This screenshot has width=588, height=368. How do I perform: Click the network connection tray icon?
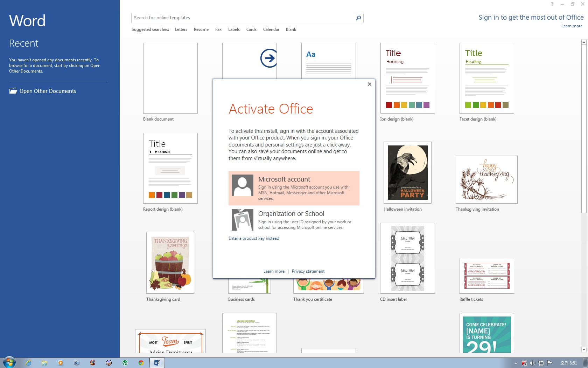click(x=541, y=363)
